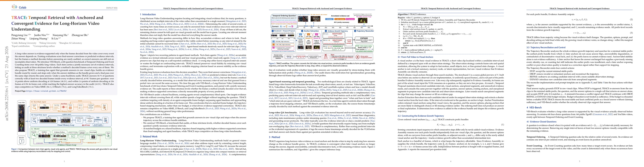Image resolution: width=644 pixels, height=167 pixels.
Task: Click the Question speech-bubble icon in Figure 1
Action: (x=22, y=141)
